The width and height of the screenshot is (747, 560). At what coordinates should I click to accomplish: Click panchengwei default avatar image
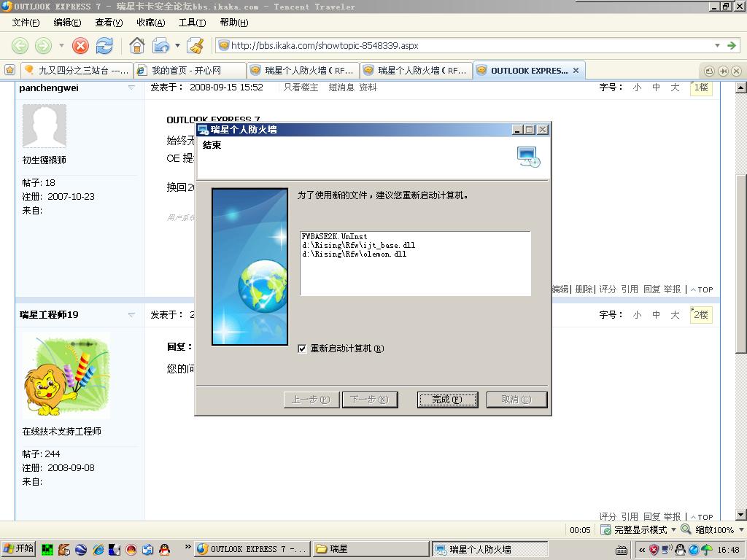[44, 125]
